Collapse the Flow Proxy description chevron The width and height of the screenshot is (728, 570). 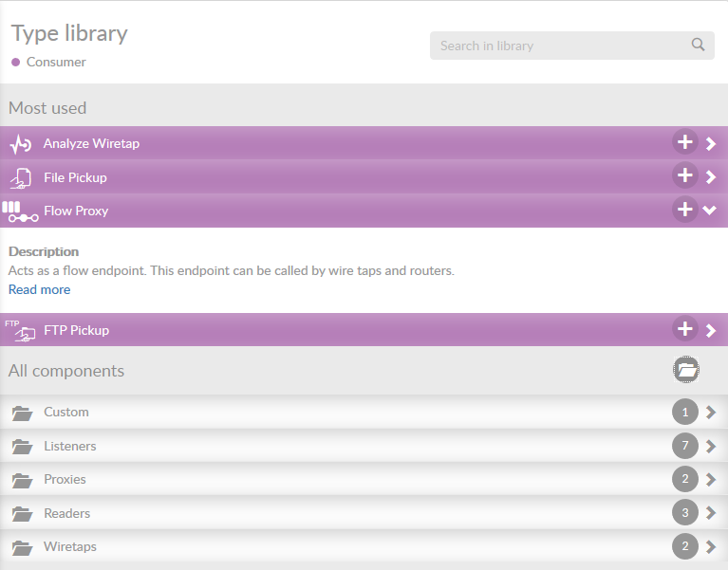pos(711,211)
